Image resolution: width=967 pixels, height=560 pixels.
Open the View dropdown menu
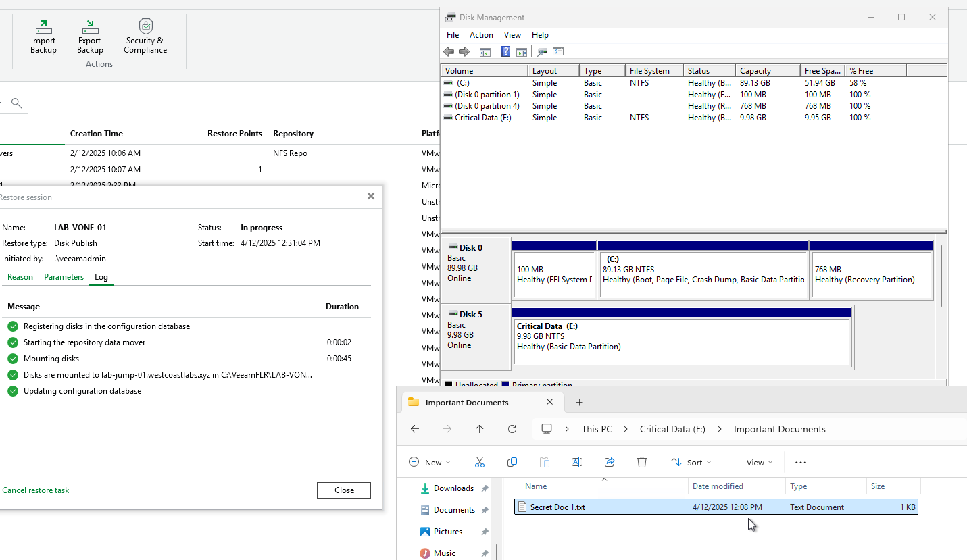click(x=751, y=463)
